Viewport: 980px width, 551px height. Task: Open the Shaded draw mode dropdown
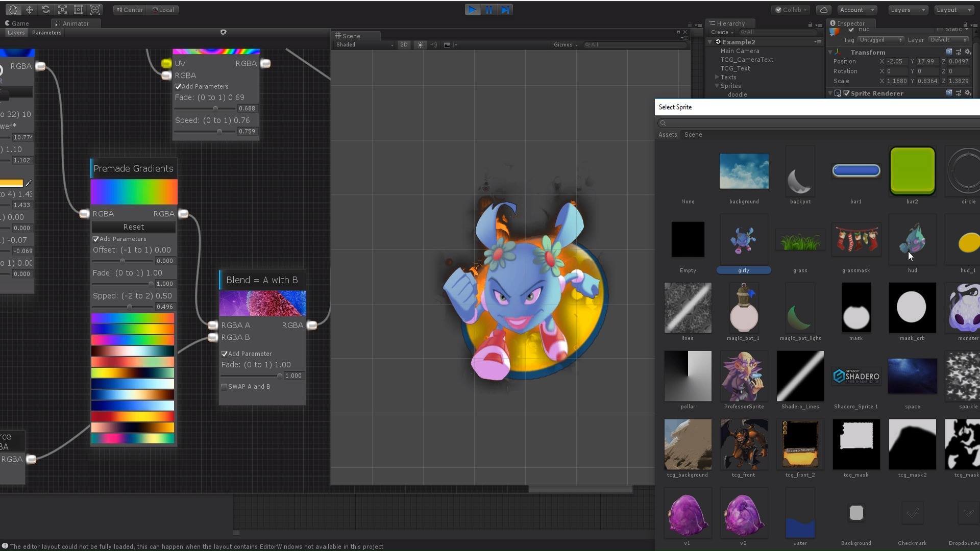pyautogui.click(x=364, y=45)
